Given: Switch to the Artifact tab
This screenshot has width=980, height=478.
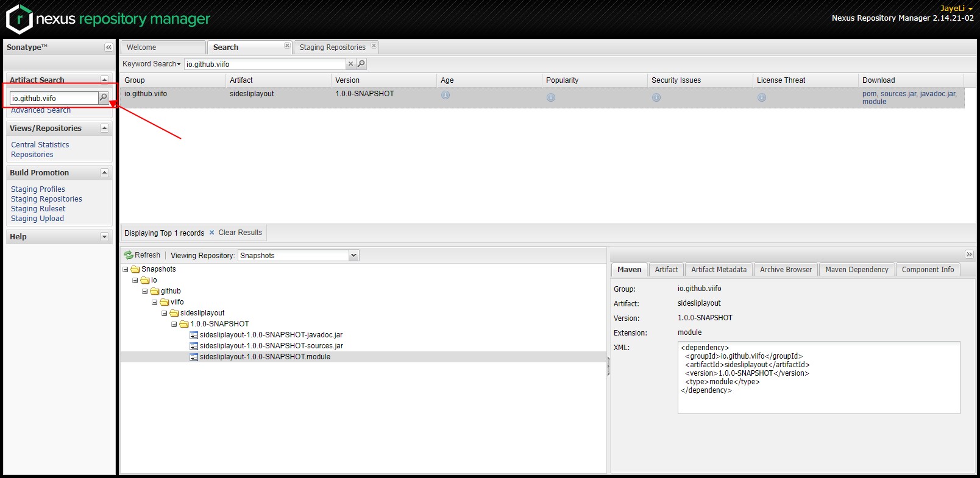Looking at the screenshot, I should [666, 270].
